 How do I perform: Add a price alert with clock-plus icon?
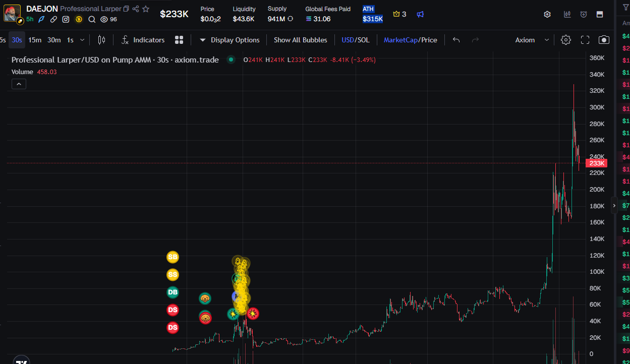coord(584,14)
